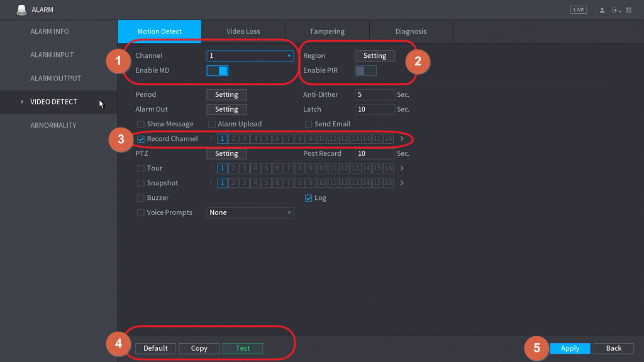
Task: Toggle the Enable PIR switch
Action: pyautogui.click(x=365, y=70)
